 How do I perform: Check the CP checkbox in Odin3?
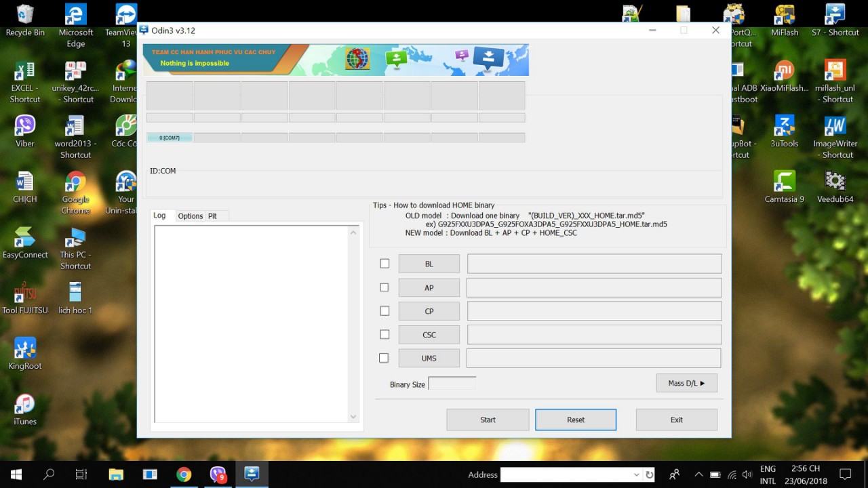click(384, 311)
